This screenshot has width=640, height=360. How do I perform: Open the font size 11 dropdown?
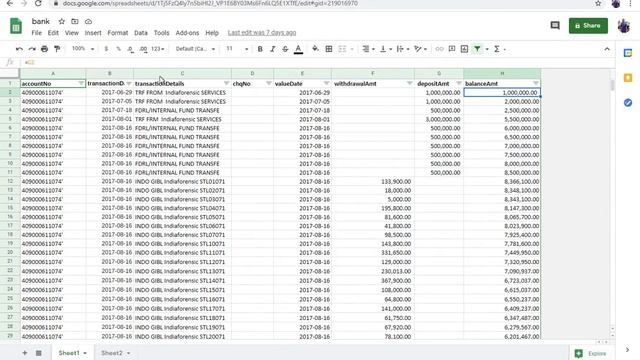click(237, 49)
